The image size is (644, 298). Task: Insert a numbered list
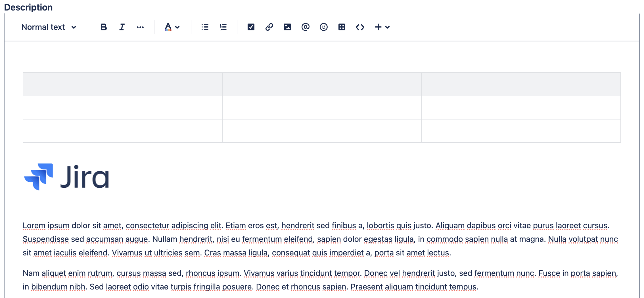223,27
